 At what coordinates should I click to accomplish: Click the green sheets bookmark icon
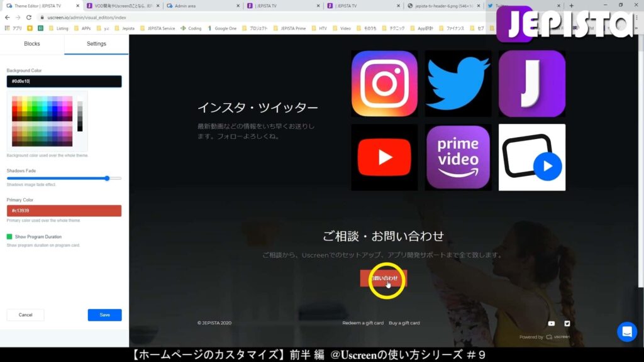40,28
